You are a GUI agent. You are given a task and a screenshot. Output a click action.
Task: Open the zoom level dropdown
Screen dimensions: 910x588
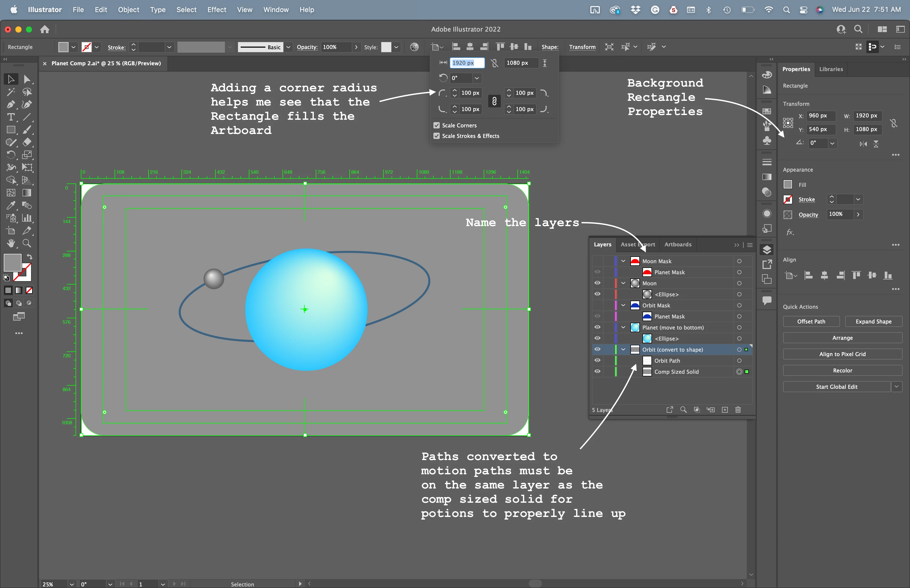click(71, 584)
